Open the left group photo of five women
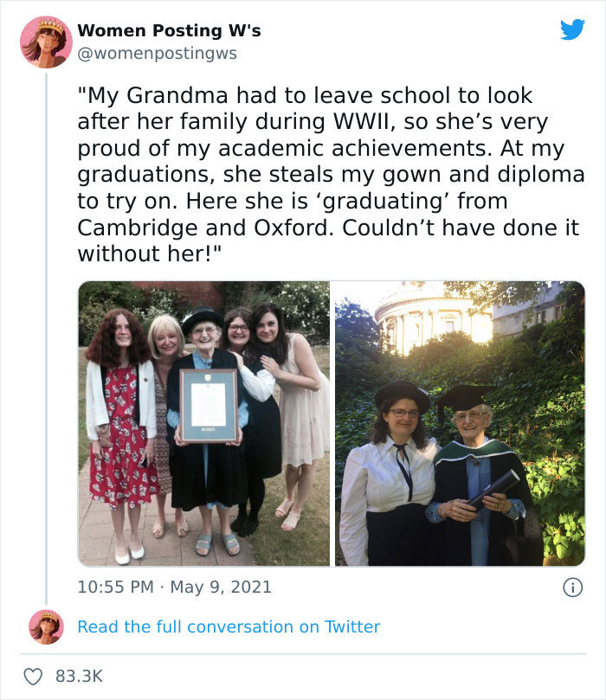The image size is (606, 700). point(203,423)
